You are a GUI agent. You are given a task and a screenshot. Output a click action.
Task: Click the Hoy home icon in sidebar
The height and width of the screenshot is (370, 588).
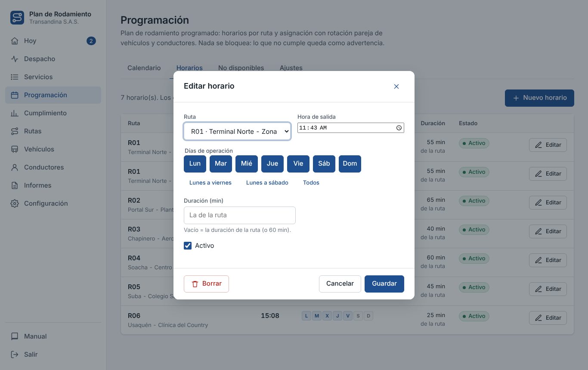(x=15, y=41)
